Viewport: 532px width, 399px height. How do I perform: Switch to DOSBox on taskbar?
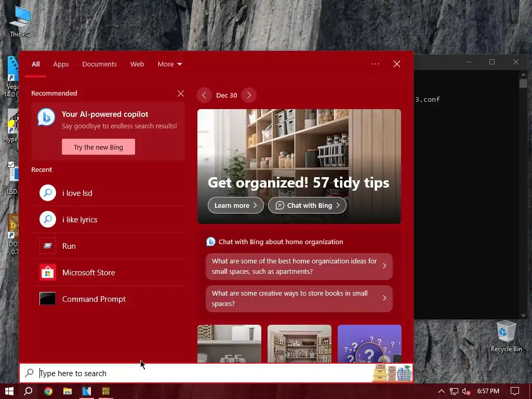tap(106, 391)
